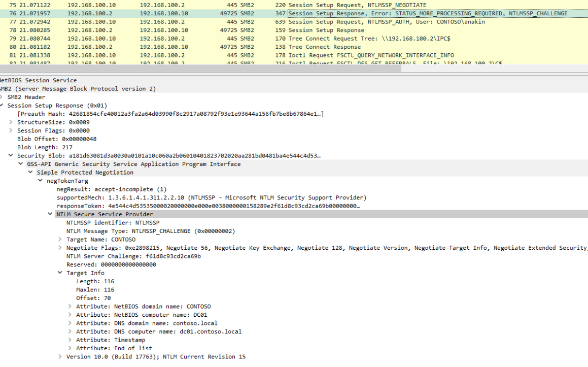The width and height of the screenshot is (588, 367).
Task: Collapse the Session Setup Response node
Action: (2, 106)
